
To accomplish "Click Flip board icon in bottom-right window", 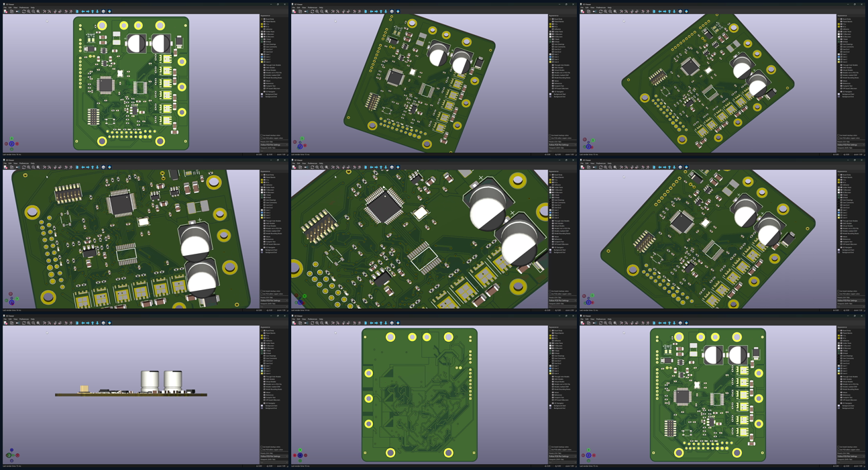I will [654, 323].
